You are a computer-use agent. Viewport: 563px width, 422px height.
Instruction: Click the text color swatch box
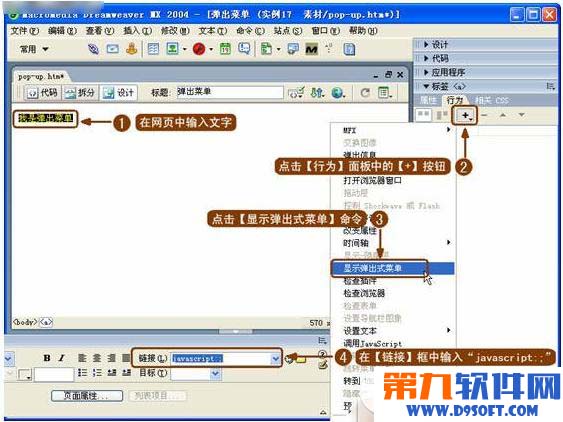pyautogui.click(x=24, y=375)
